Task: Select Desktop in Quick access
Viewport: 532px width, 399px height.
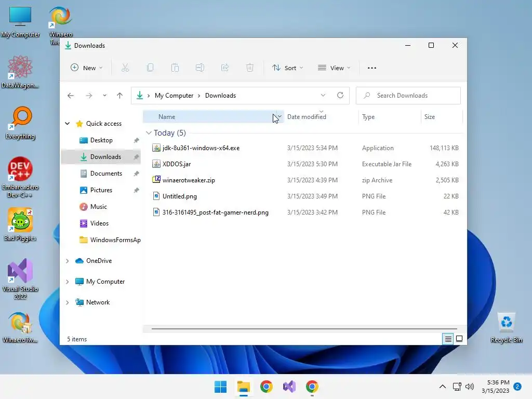Action: click(101, 140)
